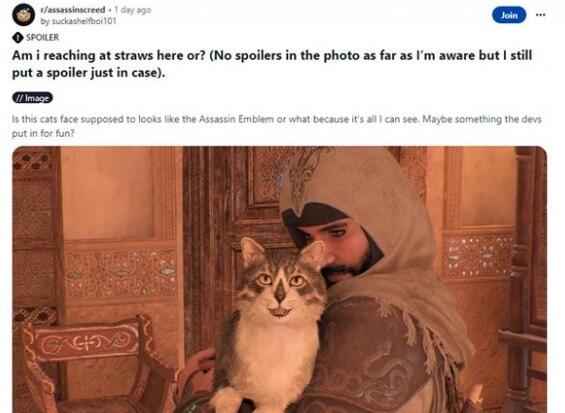
Task: Open the post image in full view
Action: click(x=280, y=279)
